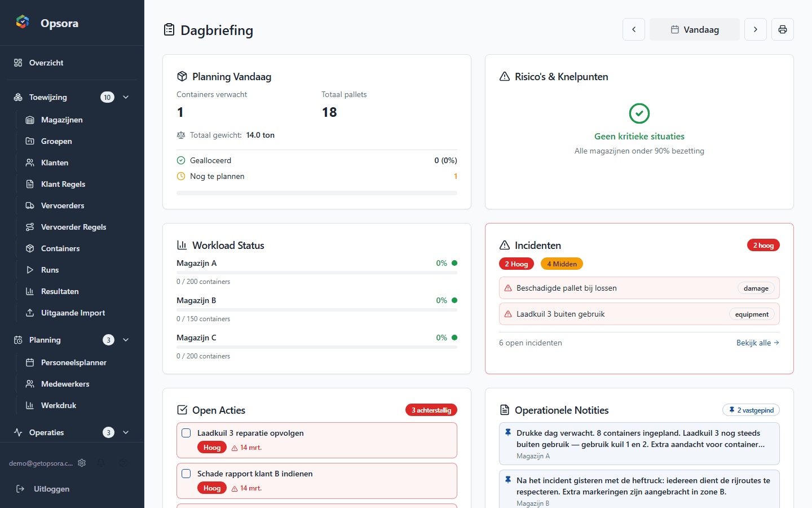Click the Opsora logo icon
Viewport: 812px width, 508px height.
click(22, 21)
